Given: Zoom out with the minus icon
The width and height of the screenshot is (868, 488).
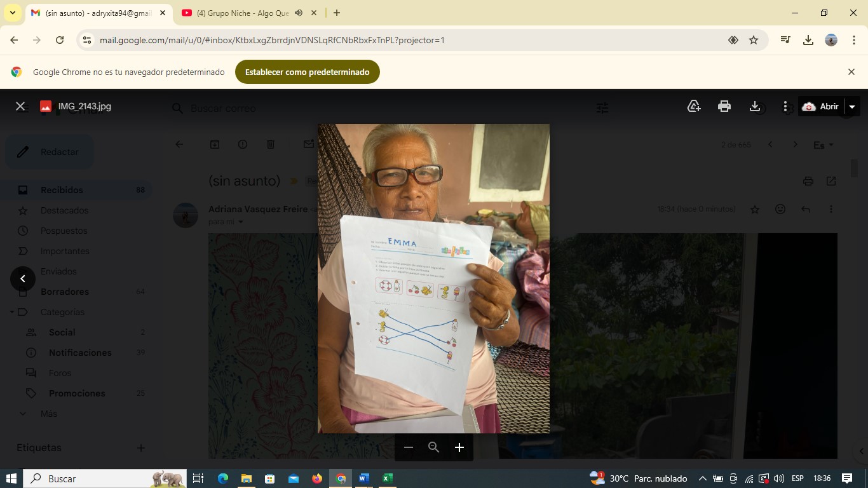Looking at the screenshot, I should [x=409, y=447].
